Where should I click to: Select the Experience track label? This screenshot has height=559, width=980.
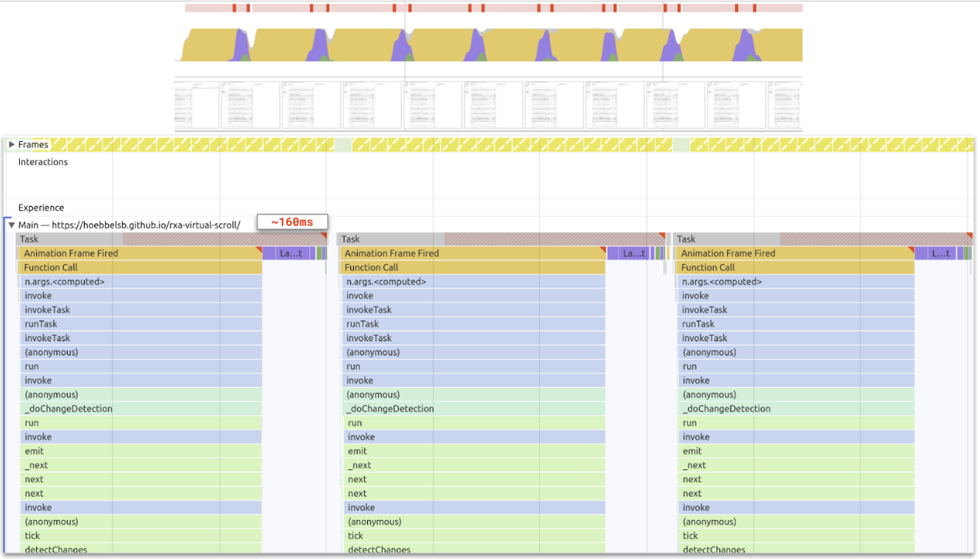coord(41,208)
